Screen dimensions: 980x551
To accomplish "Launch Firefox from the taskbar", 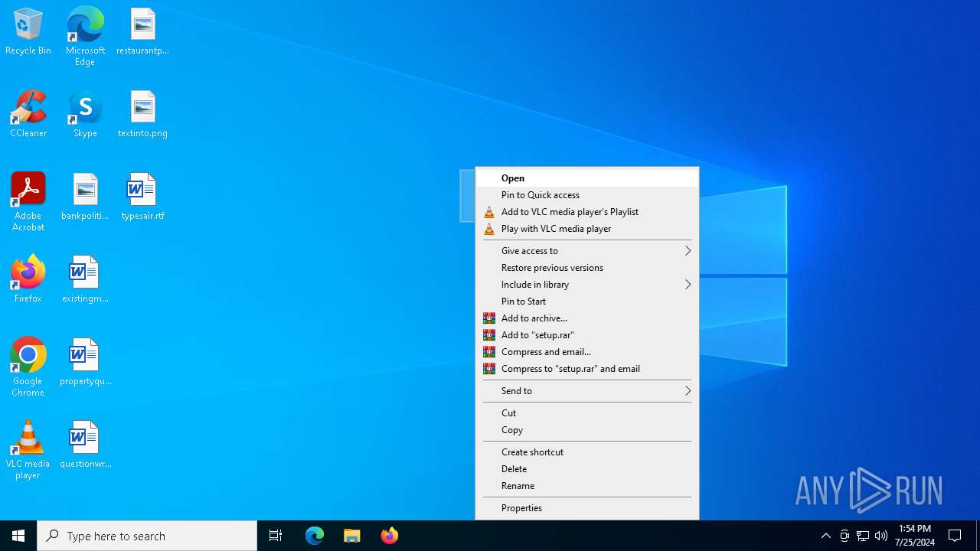I will point(390,536).
